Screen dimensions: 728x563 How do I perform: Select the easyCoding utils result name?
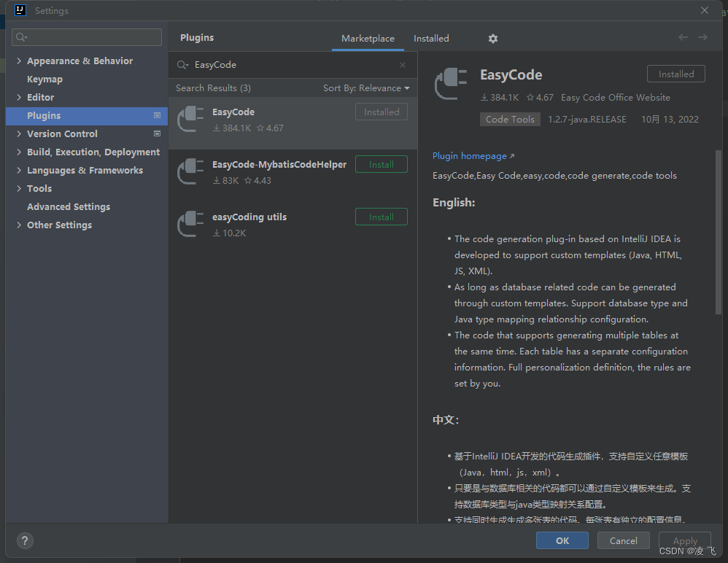[249, 217]
